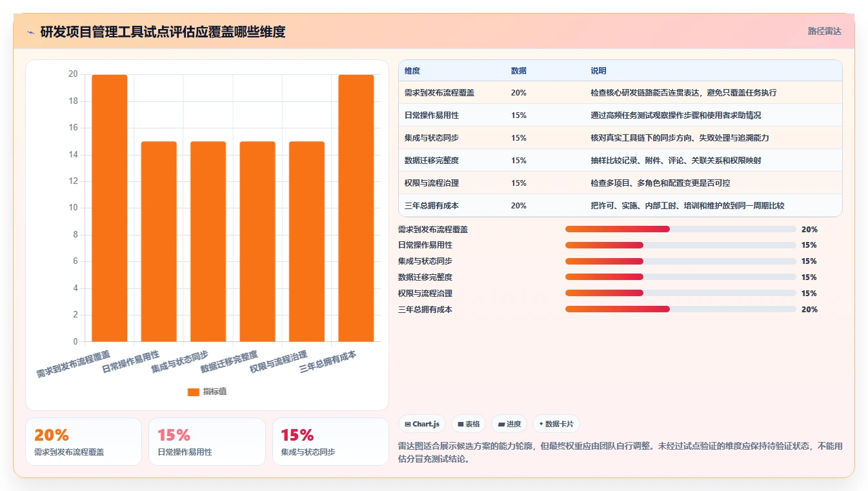Open the 20% 需求到发布流程覆盖 stat card

83,441
